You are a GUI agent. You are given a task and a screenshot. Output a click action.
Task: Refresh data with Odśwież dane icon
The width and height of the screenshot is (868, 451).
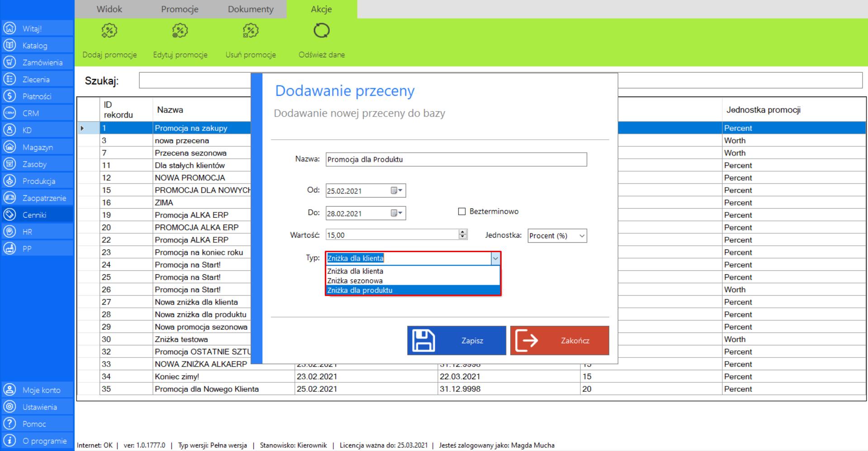coord(321,31)
